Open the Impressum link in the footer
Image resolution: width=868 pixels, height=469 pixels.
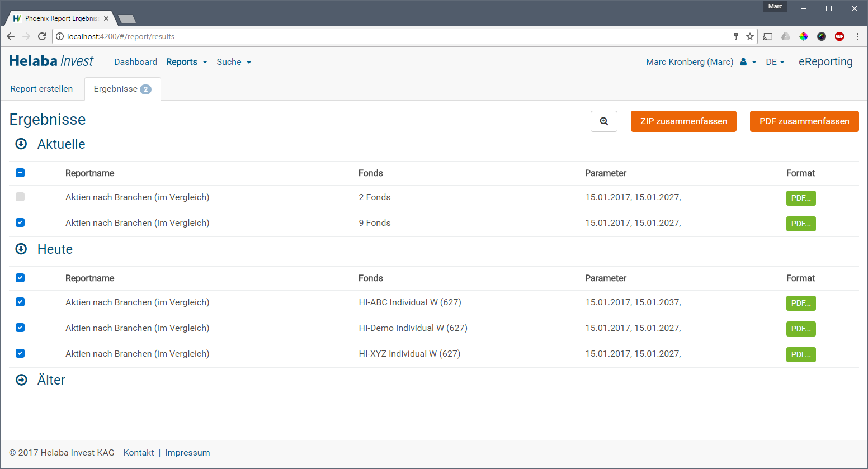coord(187,453)
